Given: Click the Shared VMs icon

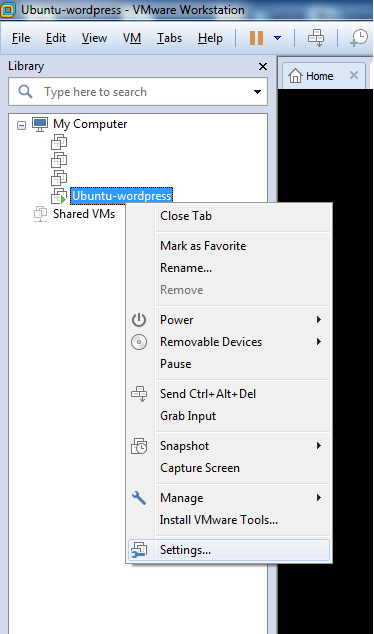Looking at the screenshot, I should pos(40,214).
